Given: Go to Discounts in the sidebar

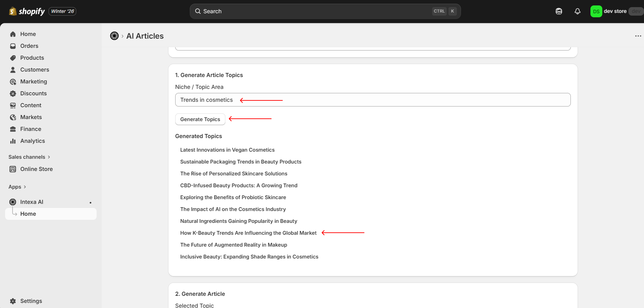Looking at the screenshot, I should click(x=33, y=93).
